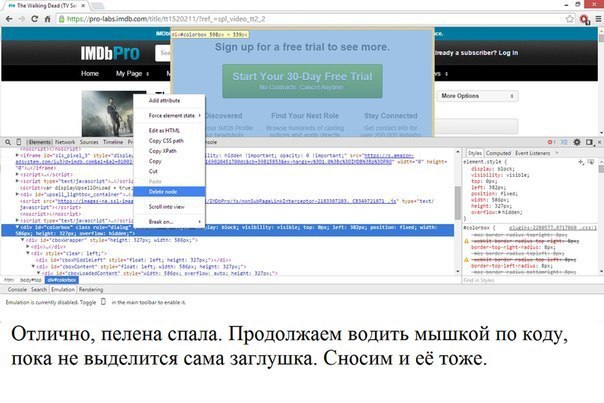Close DevTools with the X icon
Viewport: 604px width, 403px height.
point(599,142)
